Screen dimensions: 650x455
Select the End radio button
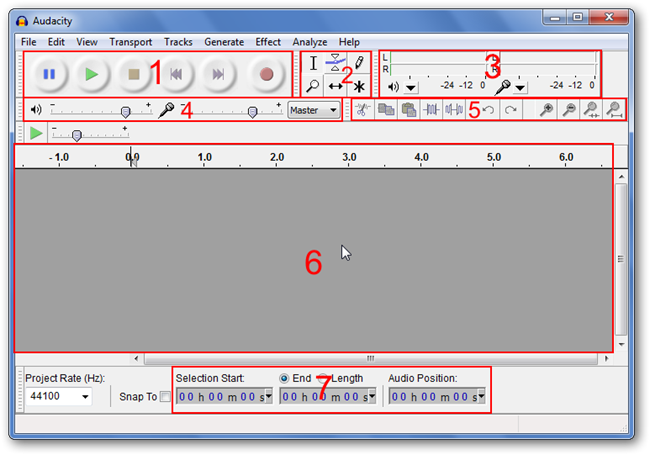pos(284,378)
